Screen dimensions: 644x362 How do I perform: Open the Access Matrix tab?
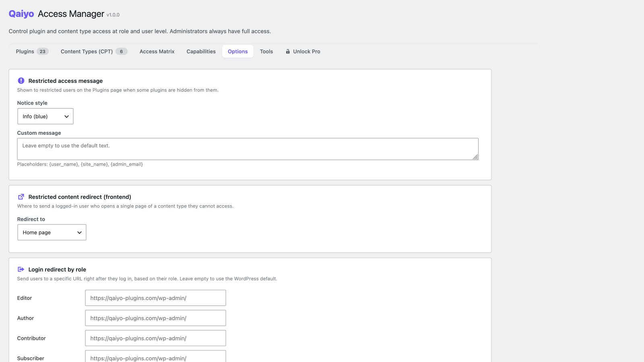click(157, 51)
